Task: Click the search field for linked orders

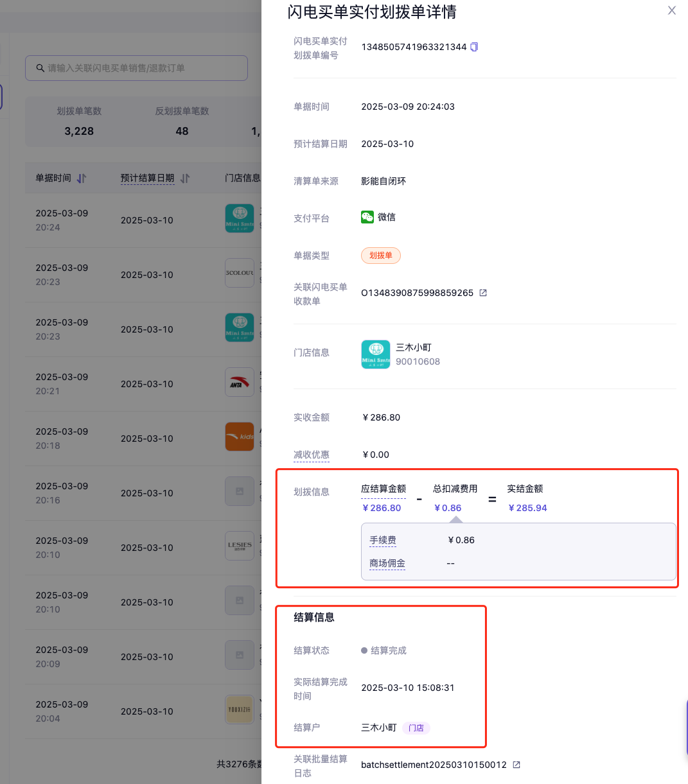Action: click(x=136, y=68)
